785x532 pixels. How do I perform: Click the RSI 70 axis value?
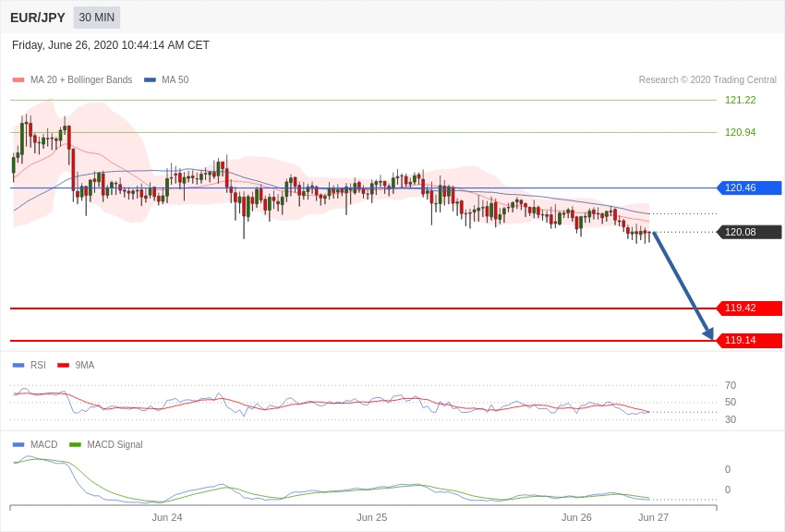tap(731, 385)
